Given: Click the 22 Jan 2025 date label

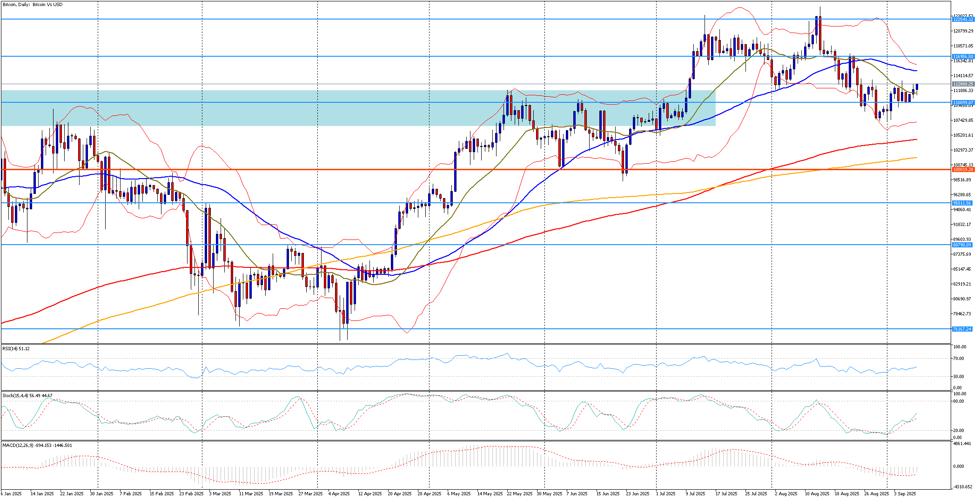Looking at the screenshot, I should [72, 494].
